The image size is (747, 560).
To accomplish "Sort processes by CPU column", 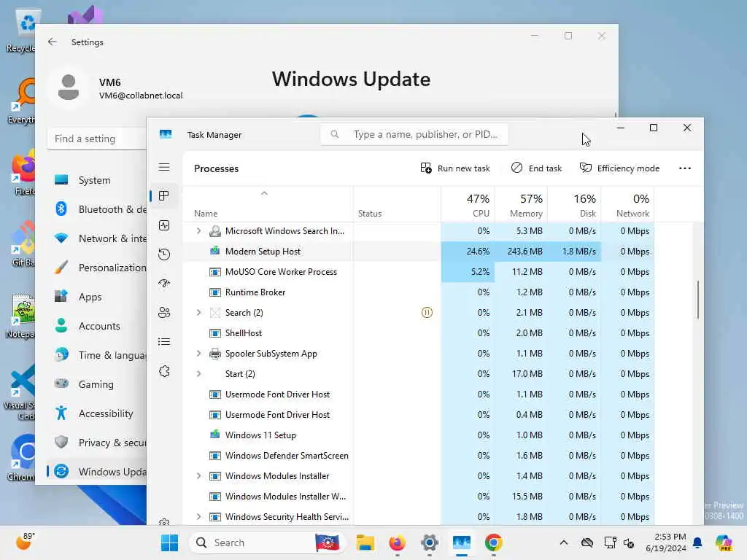I will click(x=468, y=205).
